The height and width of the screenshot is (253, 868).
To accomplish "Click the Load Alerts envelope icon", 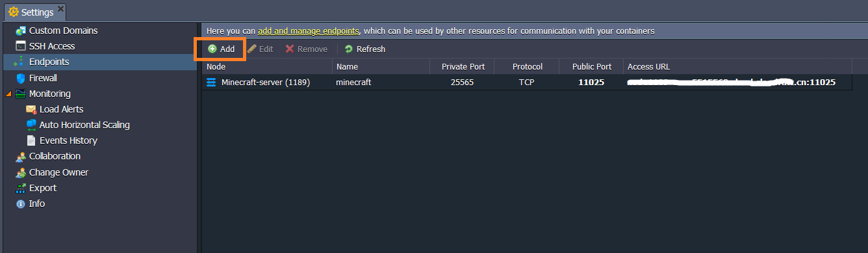I will (31, 109).
